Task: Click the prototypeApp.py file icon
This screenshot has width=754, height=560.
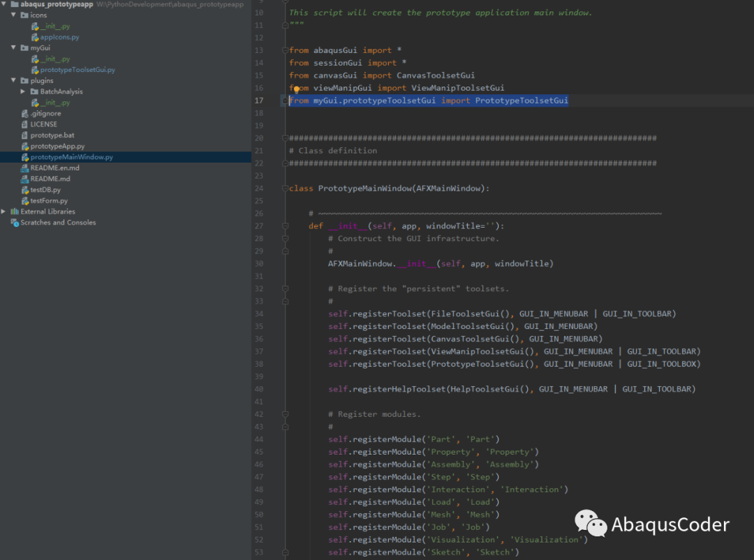Action: point(25,146)
